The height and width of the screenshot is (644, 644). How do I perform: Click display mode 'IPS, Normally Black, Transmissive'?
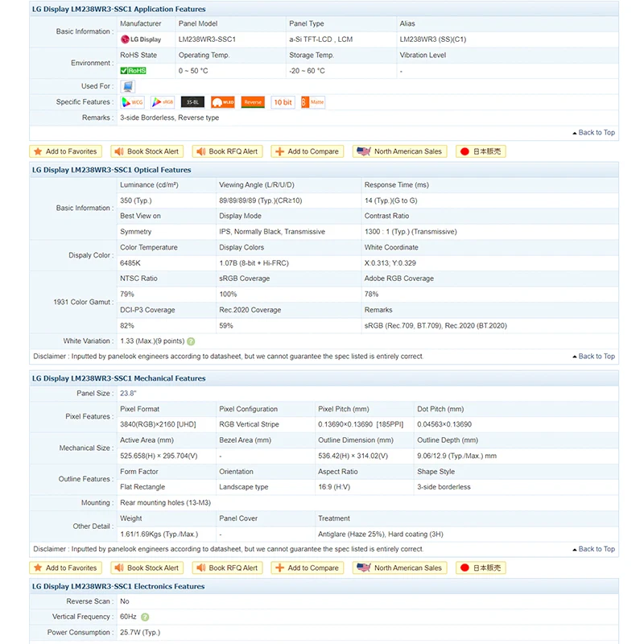272,232
